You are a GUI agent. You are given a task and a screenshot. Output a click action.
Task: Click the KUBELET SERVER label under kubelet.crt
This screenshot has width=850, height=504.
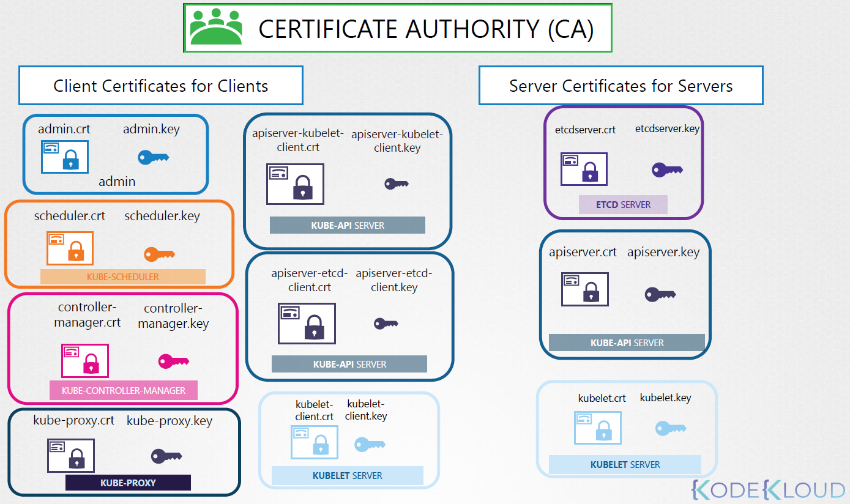click(625, 464)
